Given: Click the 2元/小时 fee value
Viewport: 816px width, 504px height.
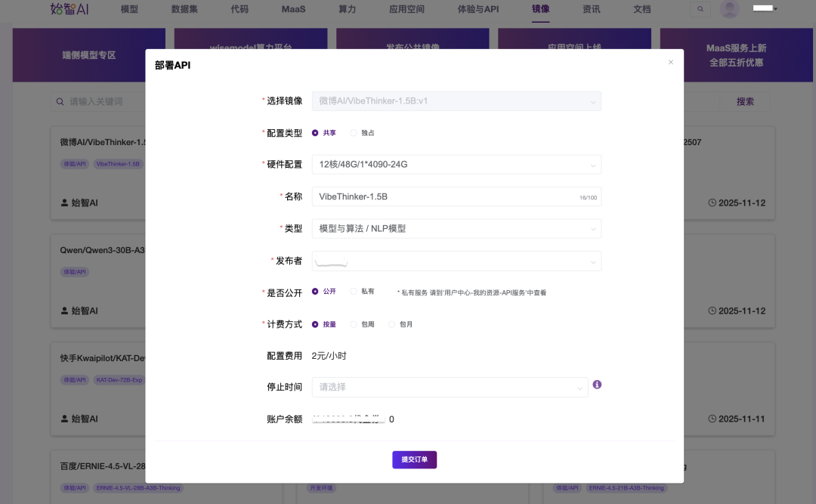Looking at the screenshot, I should click(329, 356).
